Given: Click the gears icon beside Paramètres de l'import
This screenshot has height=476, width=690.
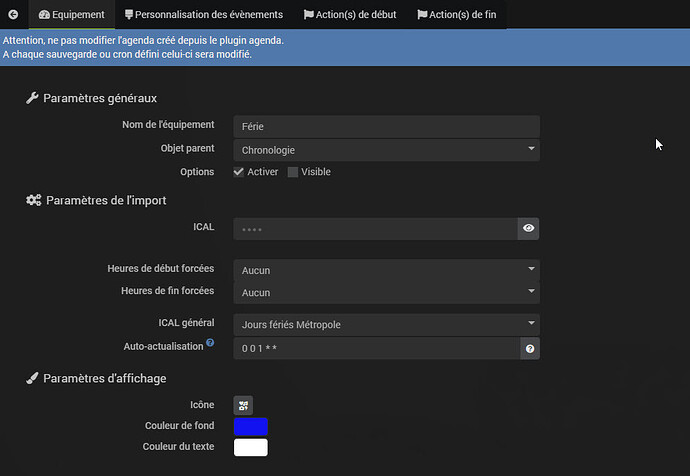Looking at the screenshot, I should coord(33,200).
